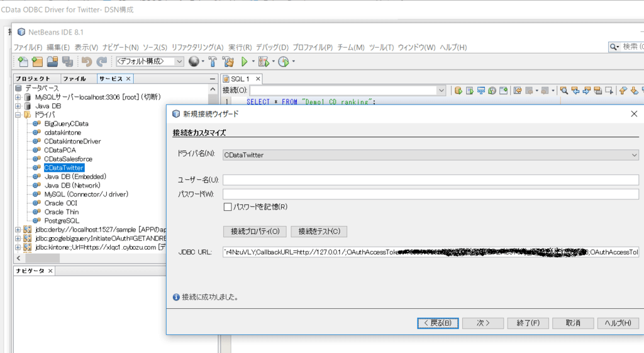This screenshot has width=644, height=353.
Task: Click the Clean and Build icon
Action: point(228,62)
